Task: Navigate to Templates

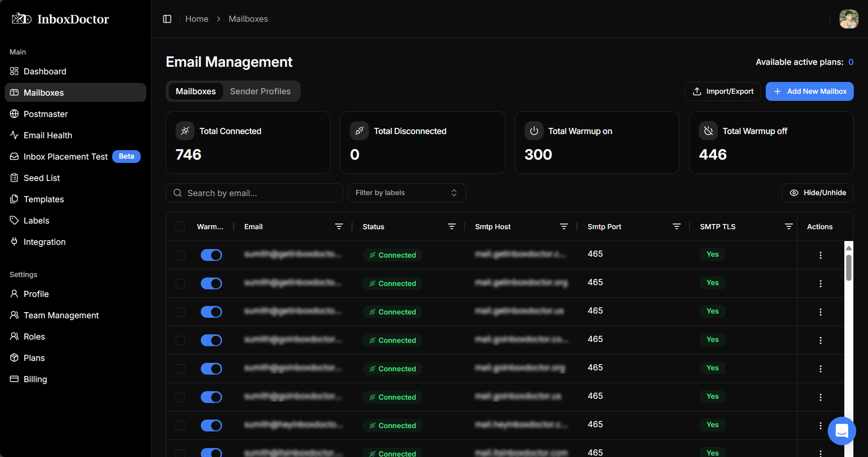Action: point(44,199)
